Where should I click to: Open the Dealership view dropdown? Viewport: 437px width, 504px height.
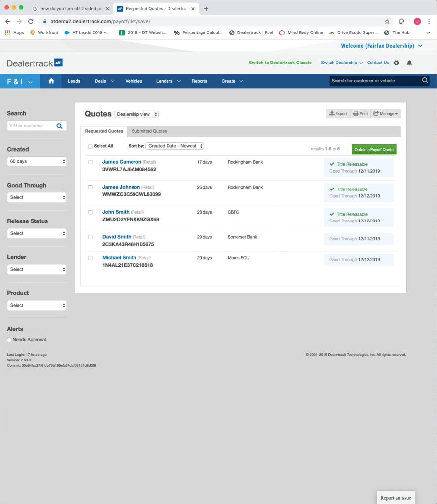tap(136, 114)
